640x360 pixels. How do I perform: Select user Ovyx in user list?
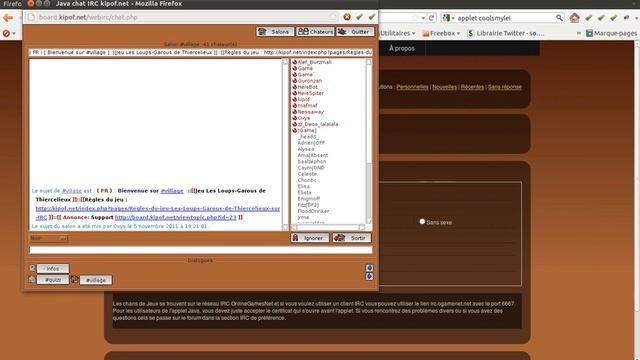[303, 118]
